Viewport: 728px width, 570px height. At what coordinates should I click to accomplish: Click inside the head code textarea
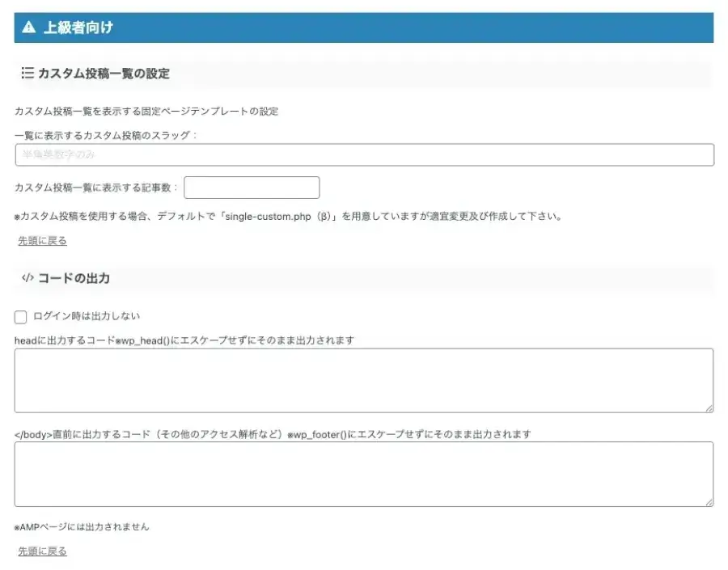point(364,380)
